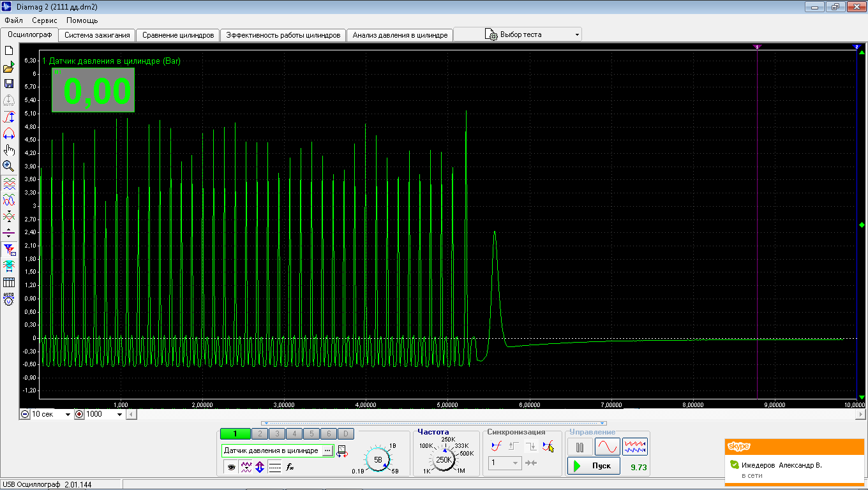Adjust the 250K frequency knob

pos(444,459)
